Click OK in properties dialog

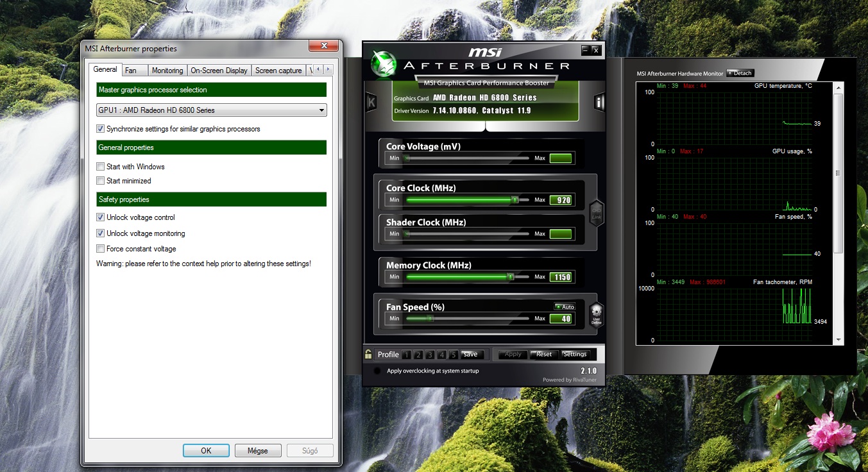[x=206, y=450]
